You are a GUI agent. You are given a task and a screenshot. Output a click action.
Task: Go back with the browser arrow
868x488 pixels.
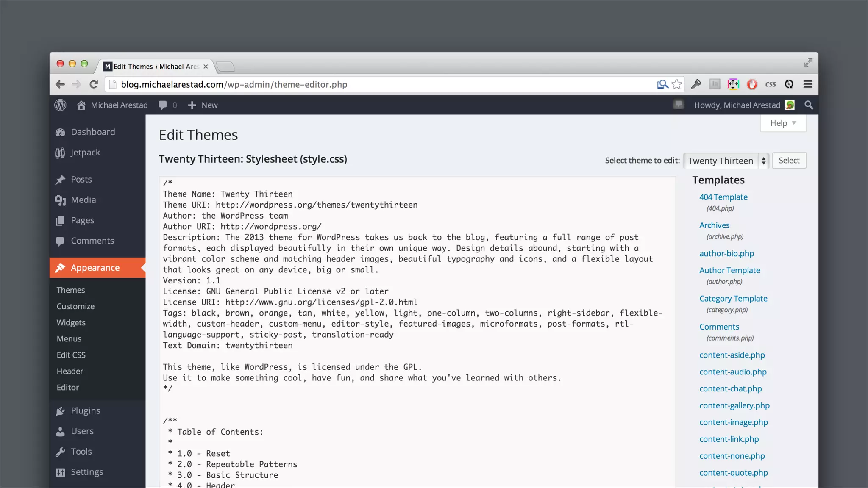coord(60,84)
